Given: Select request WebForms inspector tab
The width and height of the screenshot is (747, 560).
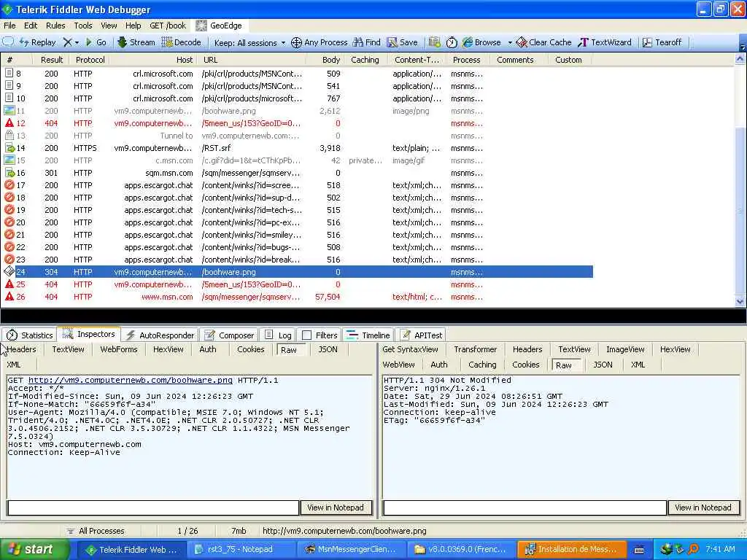Looking at the screenshot, I should coord(119,349).
